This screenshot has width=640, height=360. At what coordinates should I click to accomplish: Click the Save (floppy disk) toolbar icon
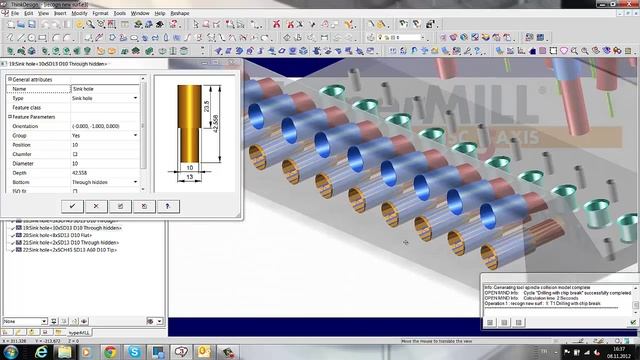(x=31, y=24)
